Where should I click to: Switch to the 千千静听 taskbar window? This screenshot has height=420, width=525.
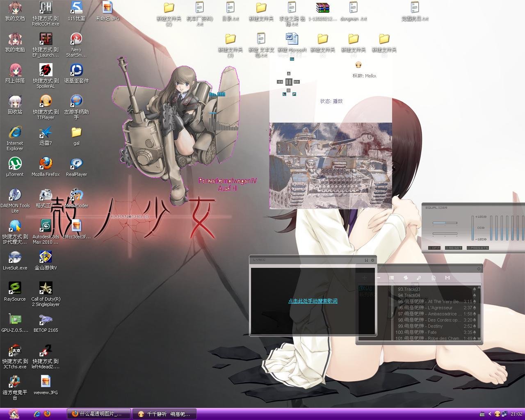click(164, 414)
